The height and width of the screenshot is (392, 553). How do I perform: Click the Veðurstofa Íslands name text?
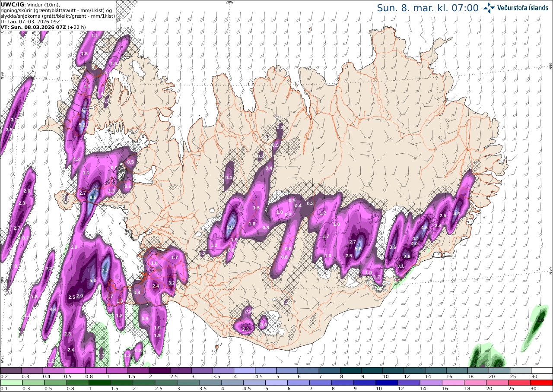coord(522,8)
